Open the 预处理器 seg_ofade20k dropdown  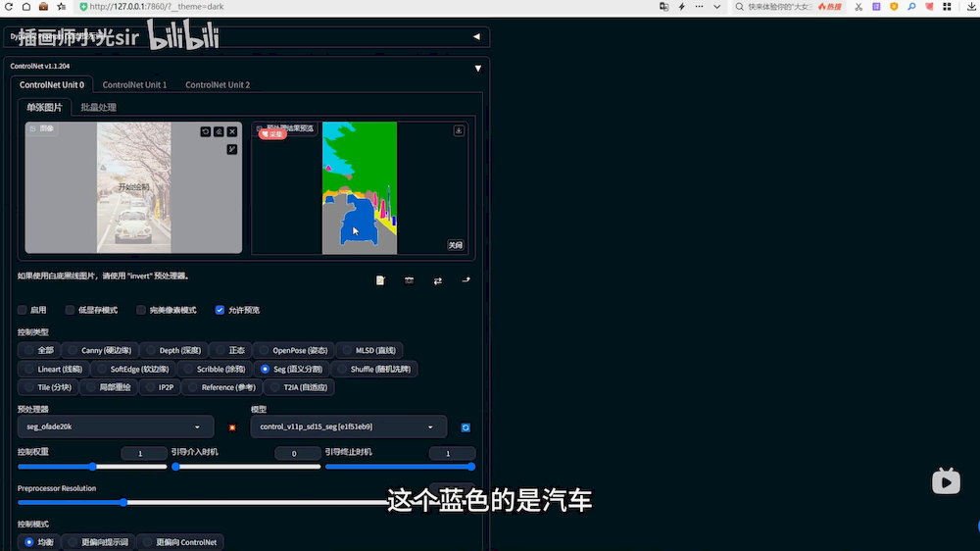click(x=116, y=427)
